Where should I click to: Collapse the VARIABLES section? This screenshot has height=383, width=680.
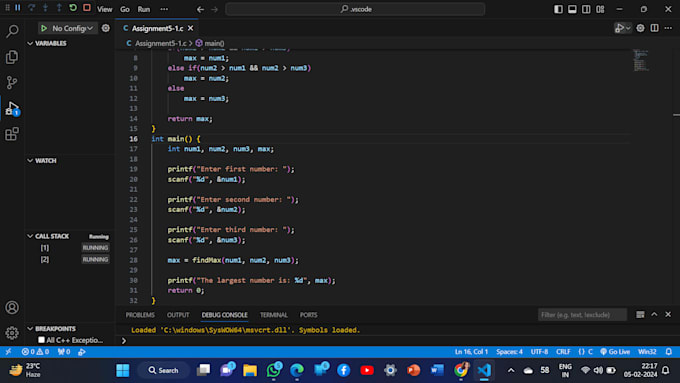point(30,43)
